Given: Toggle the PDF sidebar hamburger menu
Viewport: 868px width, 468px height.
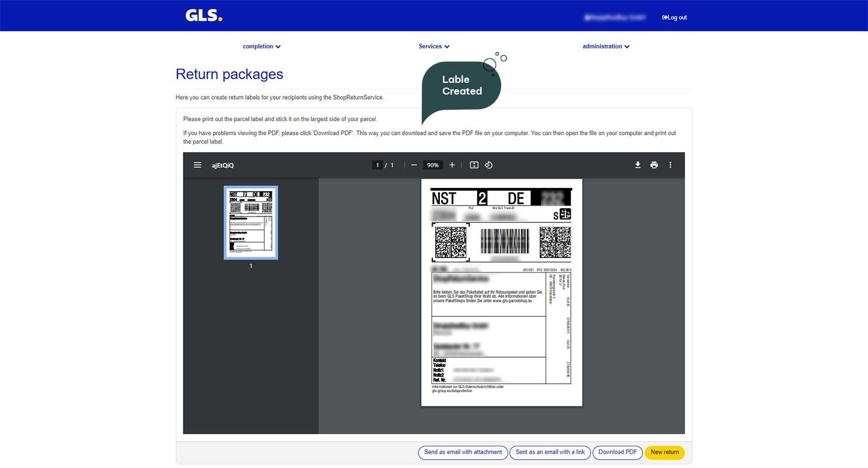Looking at the screenshot, I should click(197, 165).
